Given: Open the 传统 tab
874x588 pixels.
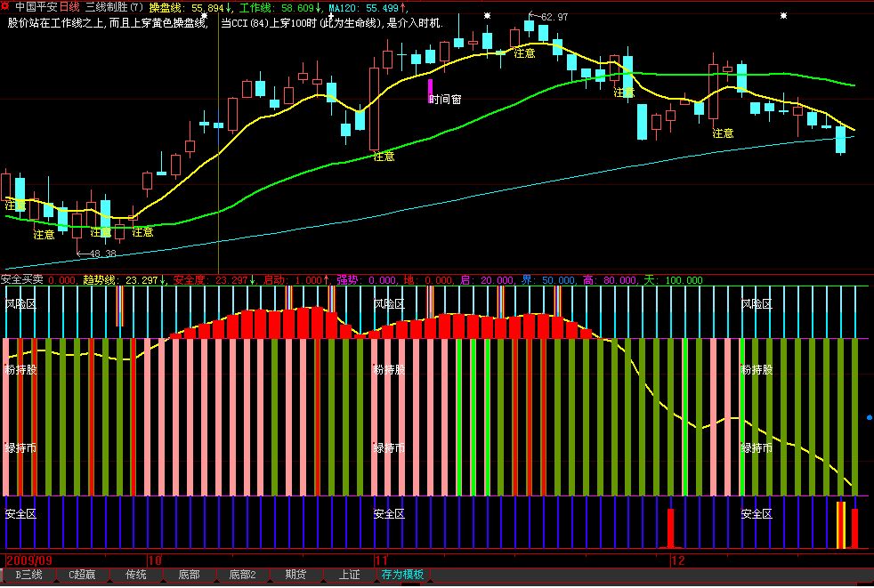Looking at the screenshot, I should click(x=135, y=575).
